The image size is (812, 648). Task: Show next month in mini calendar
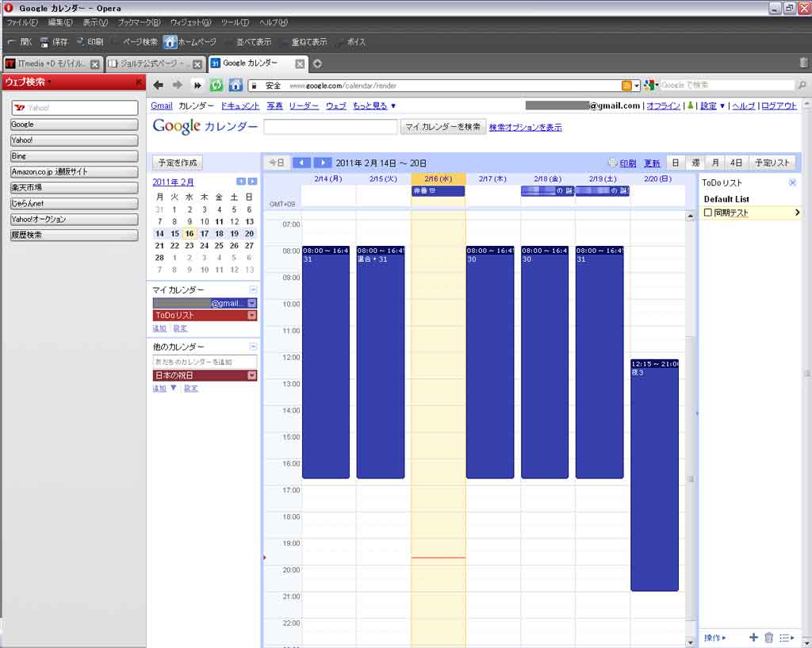pos(252,182)
